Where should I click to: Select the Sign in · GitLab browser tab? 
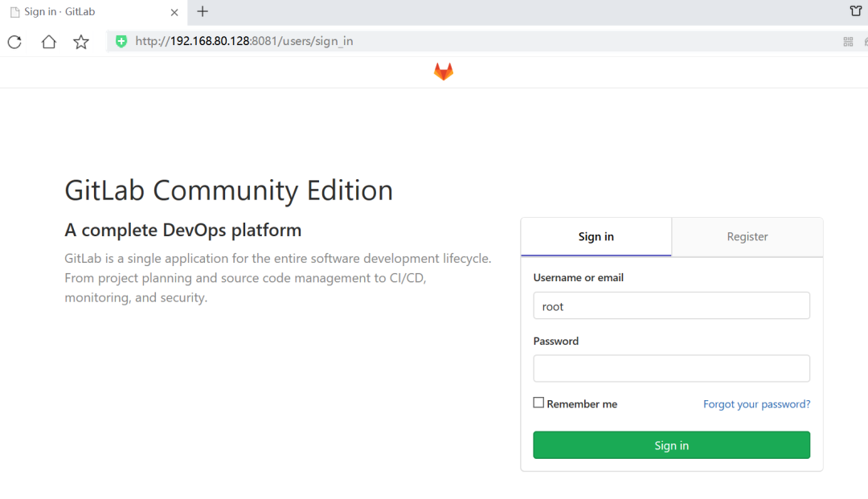[x=94, y=12]
